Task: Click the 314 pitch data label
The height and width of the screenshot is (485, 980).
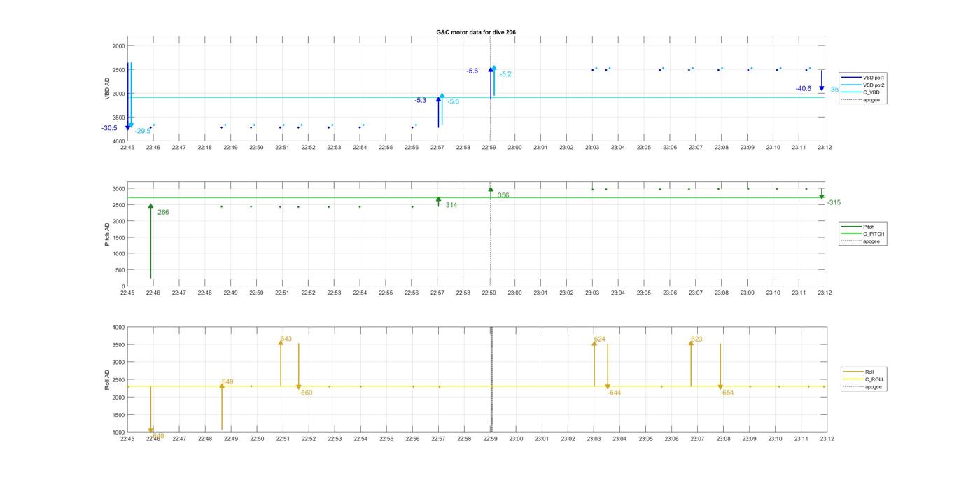Action: 451,205
